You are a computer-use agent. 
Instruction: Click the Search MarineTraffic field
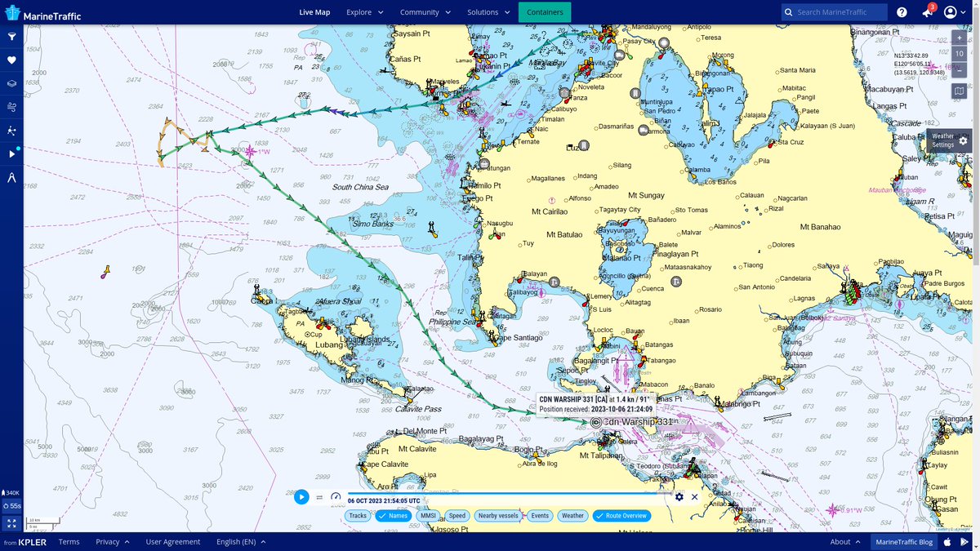click(834, 12)
